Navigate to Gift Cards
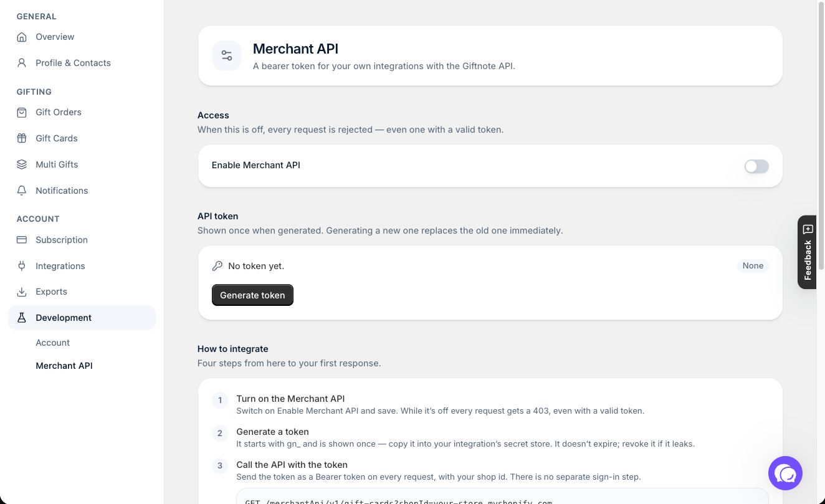This screenshot has height=504, width=825. tap(82, 138)
